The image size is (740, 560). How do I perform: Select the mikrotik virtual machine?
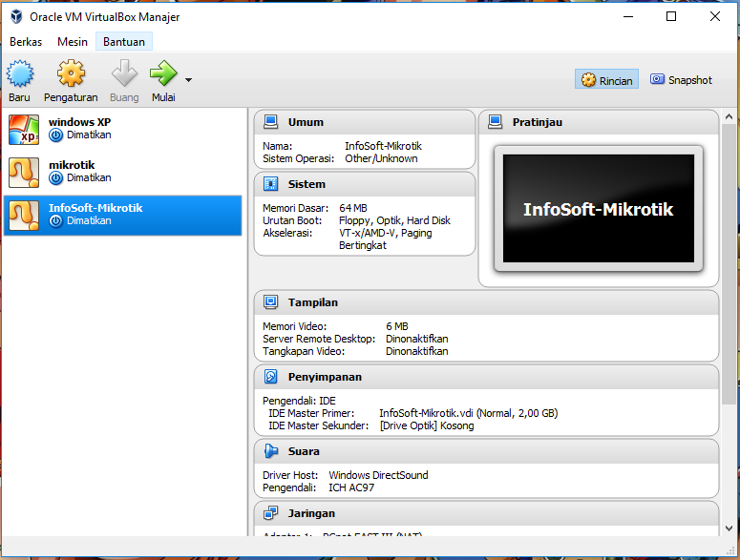pos(123,172)
